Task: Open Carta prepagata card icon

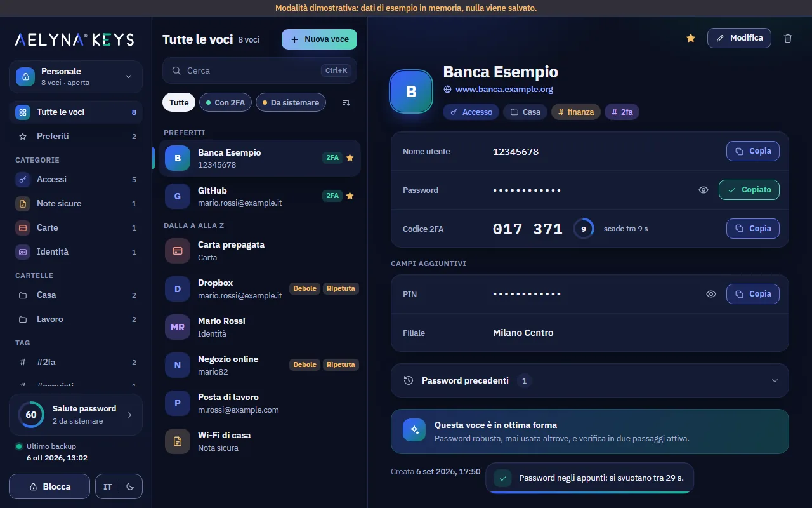Action: (x=178, y=251)
